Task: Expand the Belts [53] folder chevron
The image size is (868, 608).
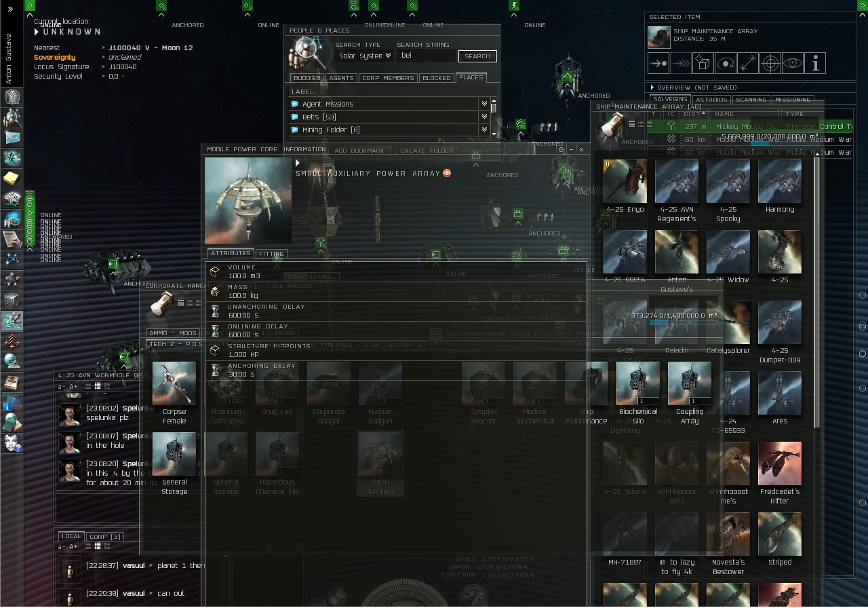Action: tap(484, 117)
